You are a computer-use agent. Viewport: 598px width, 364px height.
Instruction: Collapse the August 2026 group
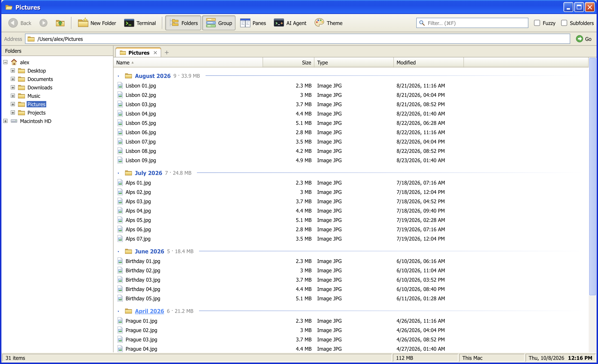pyautogui.click(x=118, y=76)
